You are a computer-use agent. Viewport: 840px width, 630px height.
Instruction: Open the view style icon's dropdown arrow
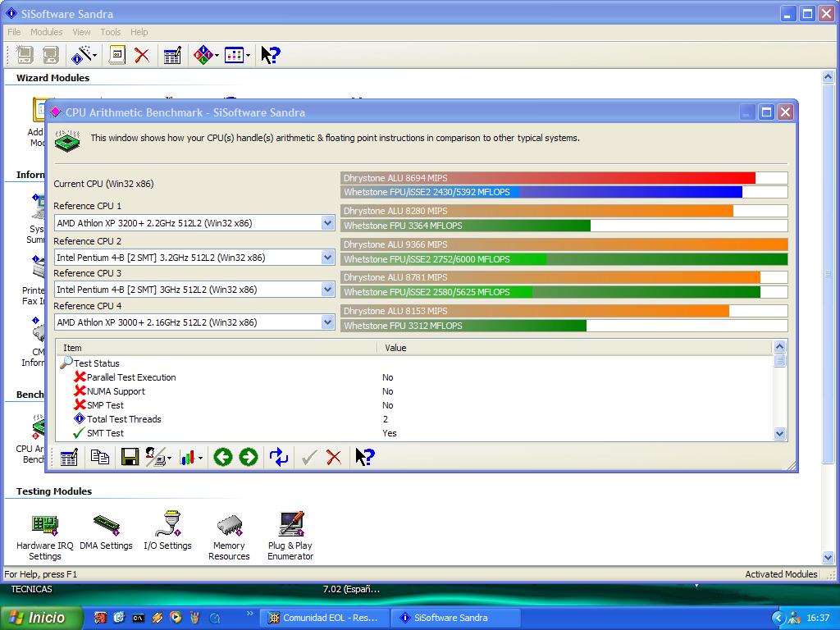248,55
